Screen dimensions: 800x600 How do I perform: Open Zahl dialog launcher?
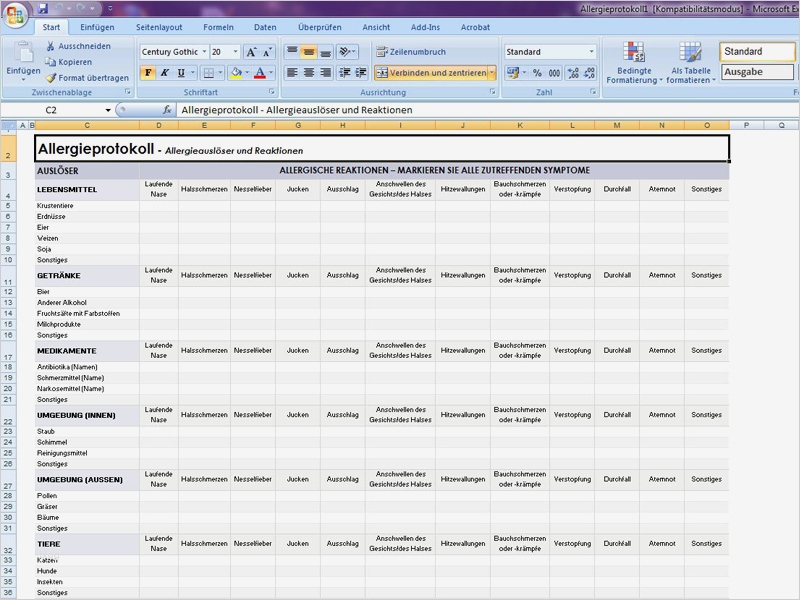click(x=593, y=92)
